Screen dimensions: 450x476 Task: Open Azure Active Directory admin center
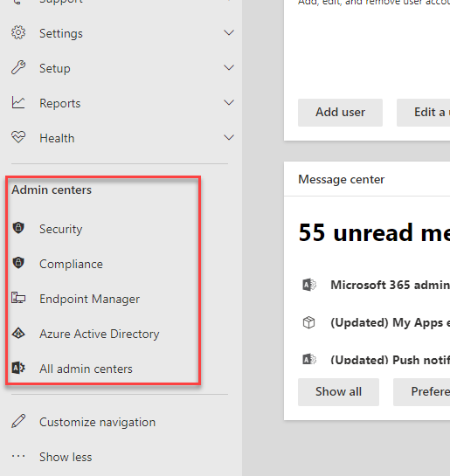100,334
